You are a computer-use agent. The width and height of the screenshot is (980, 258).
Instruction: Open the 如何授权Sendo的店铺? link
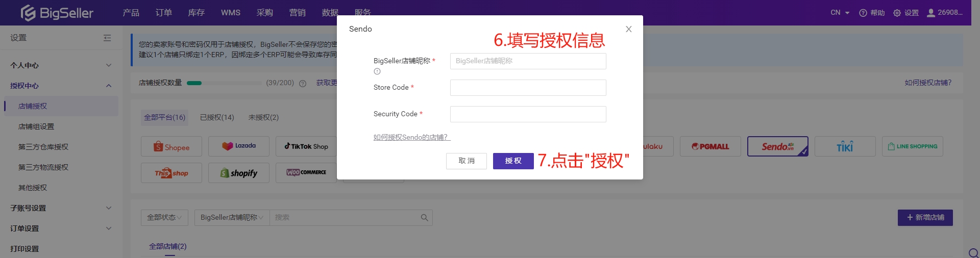coord(411,137)
